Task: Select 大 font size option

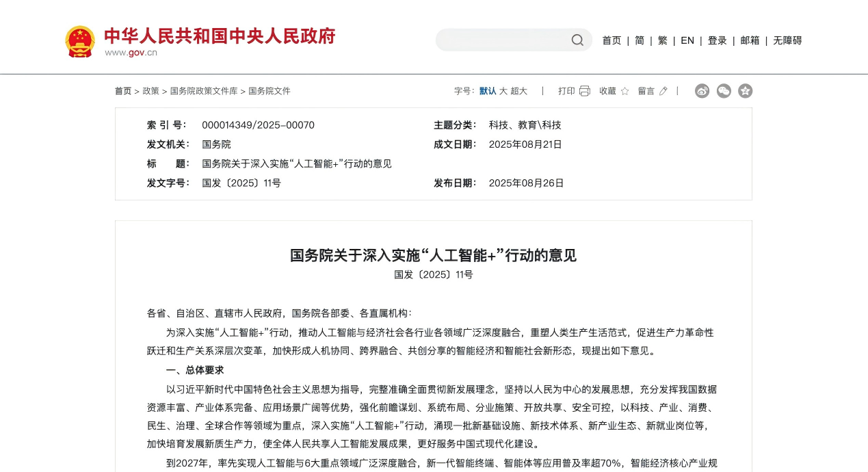Action: point(503,90)
